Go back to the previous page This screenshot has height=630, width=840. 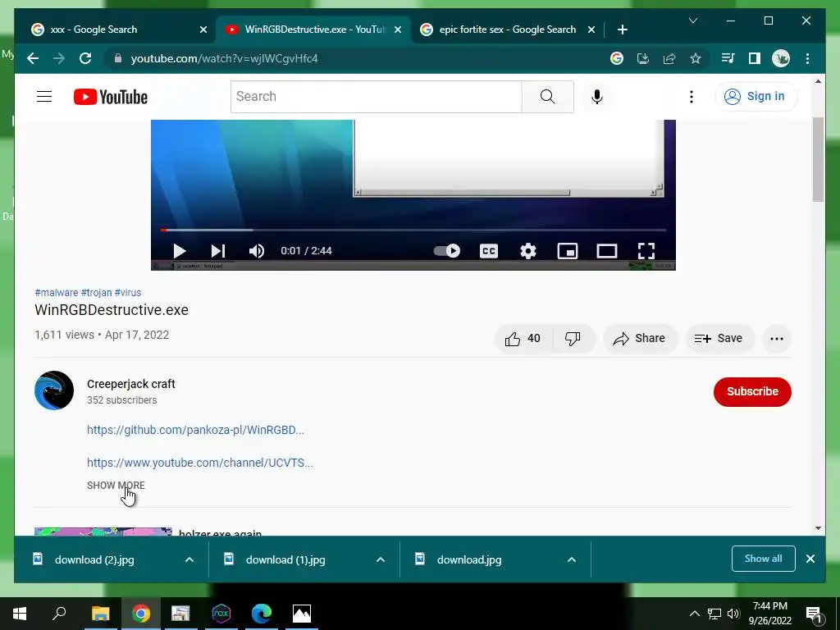pyautogui.click(x=33, y=58)
